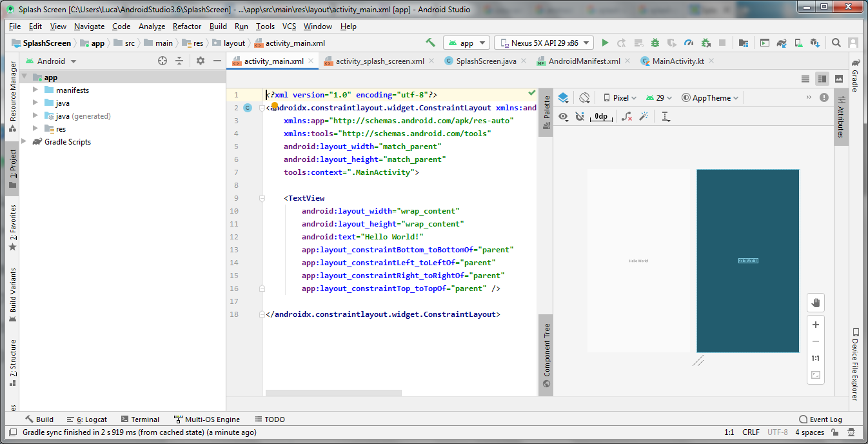Screen dimensions: 868x444
Task: Open the design surface layers selector
Action: [x=563, y=97]
